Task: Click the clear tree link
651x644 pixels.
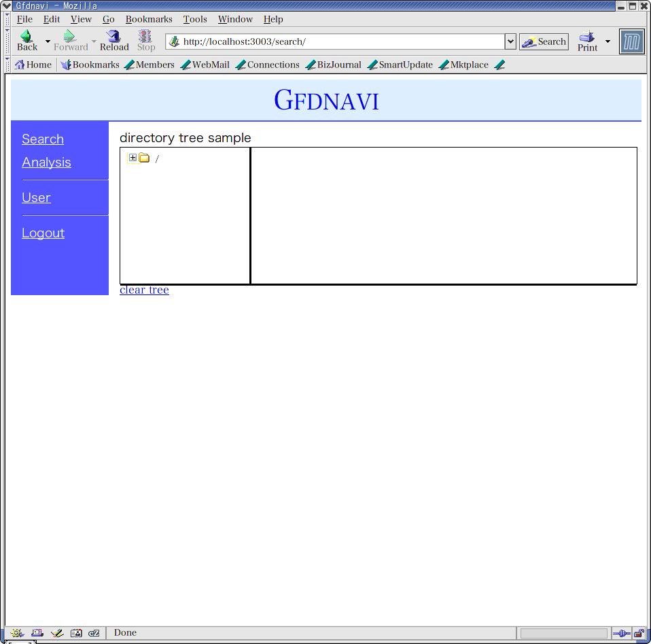Action: pos(144,290)
